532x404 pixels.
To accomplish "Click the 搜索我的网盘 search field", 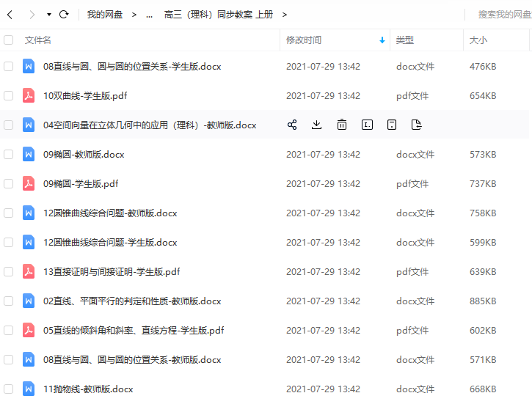I will (x=503, y=14).
